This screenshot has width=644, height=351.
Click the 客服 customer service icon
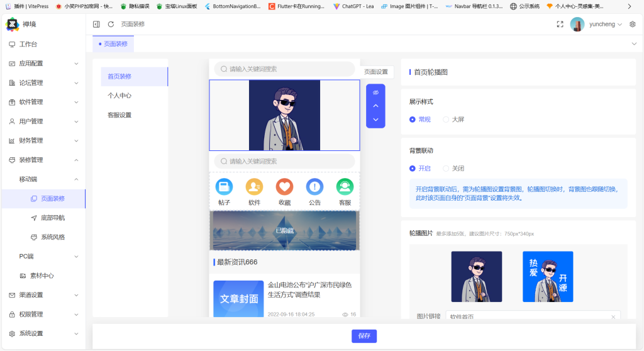tap(345, 187)
